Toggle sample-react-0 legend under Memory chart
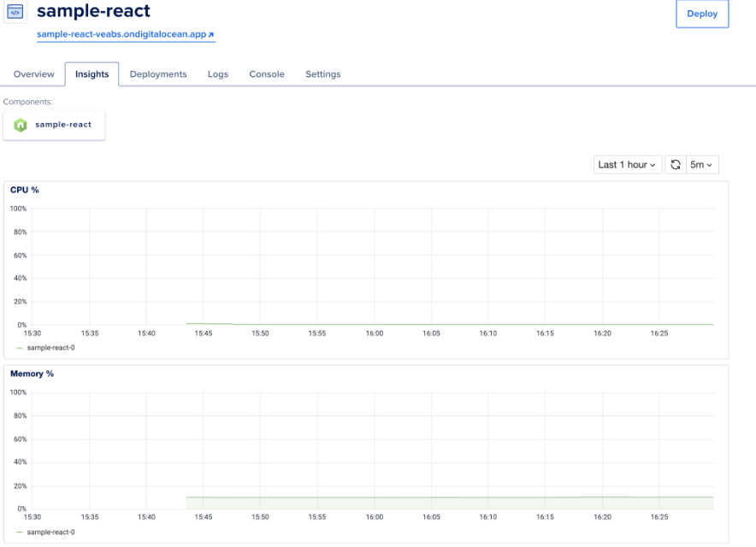Screen dimensions: 756x547 (x=51, y=531)
